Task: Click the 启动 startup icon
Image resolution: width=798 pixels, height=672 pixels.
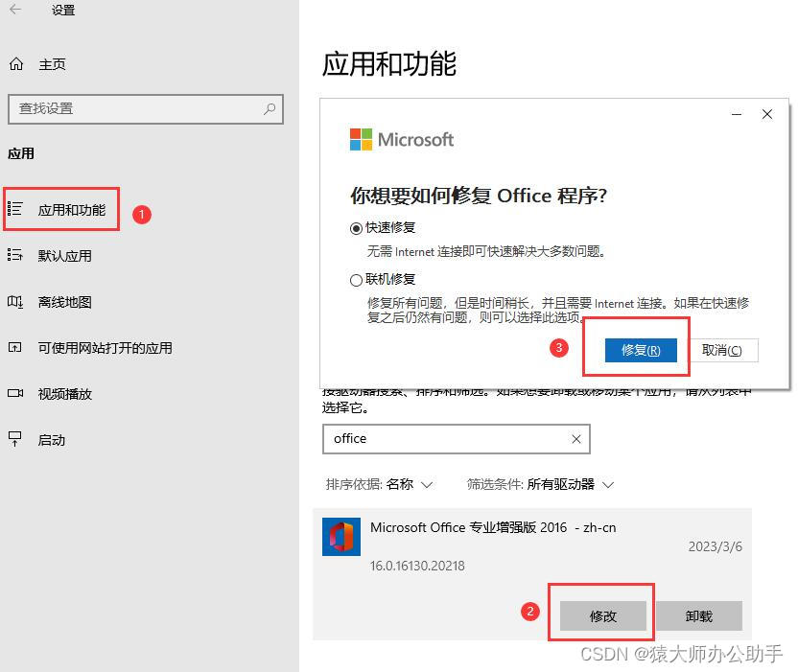Action: (x=14, y=439)
